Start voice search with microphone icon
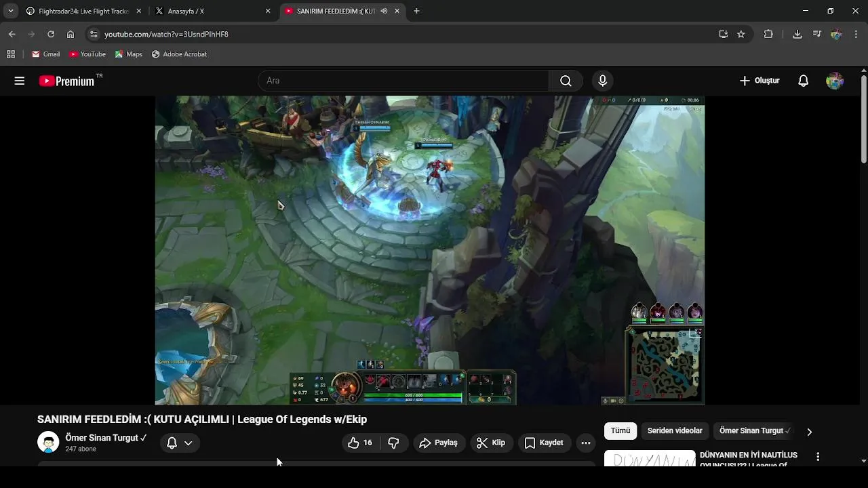 (x=602, y=81)
